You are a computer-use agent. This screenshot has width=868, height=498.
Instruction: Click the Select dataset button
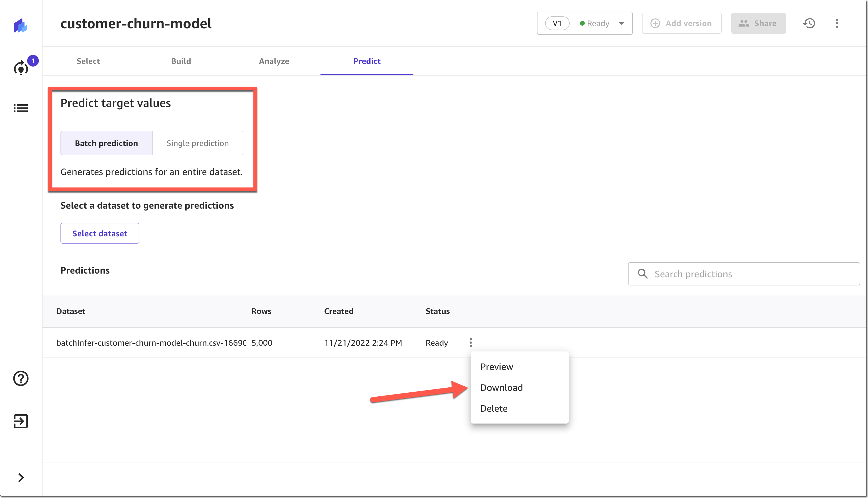click(100, 233)
